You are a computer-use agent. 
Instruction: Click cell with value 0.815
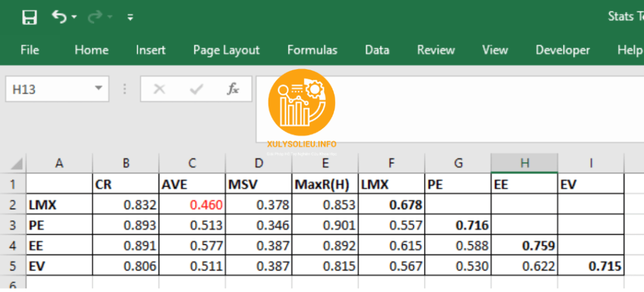325,266
